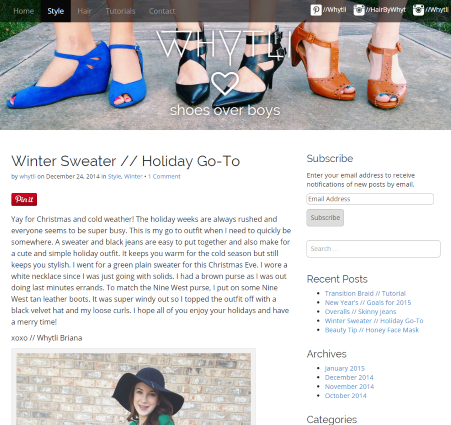Open the //Whytli Instagram icon
Screen dimensions: 451x425
(x=418, y=10)
